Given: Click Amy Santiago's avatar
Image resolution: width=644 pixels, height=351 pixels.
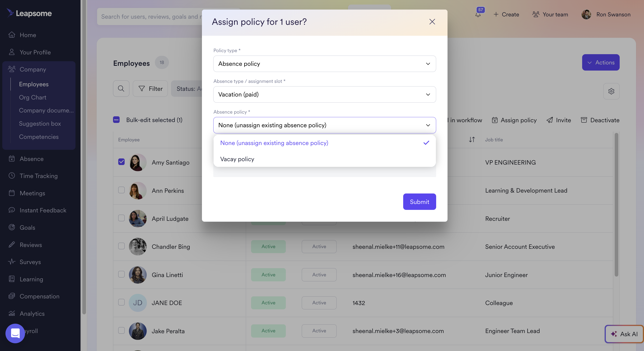Looking at the screenshot, I should pos(138,162).
